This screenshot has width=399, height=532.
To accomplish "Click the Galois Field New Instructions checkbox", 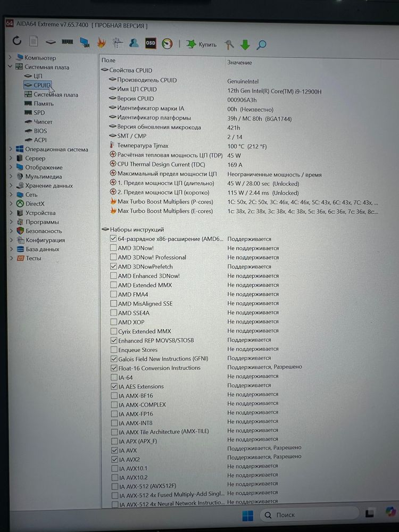I will pos(114,359).
